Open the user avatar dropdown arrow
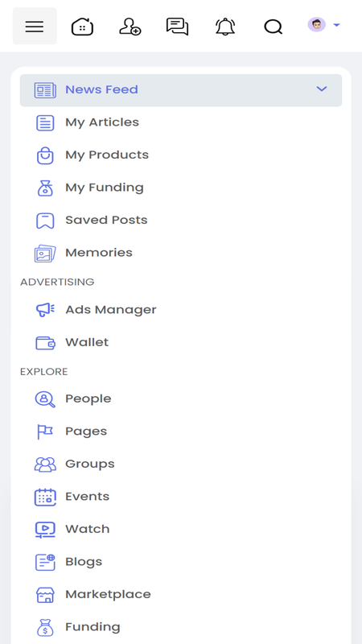362x644 pixels. [x=336, y=25]
